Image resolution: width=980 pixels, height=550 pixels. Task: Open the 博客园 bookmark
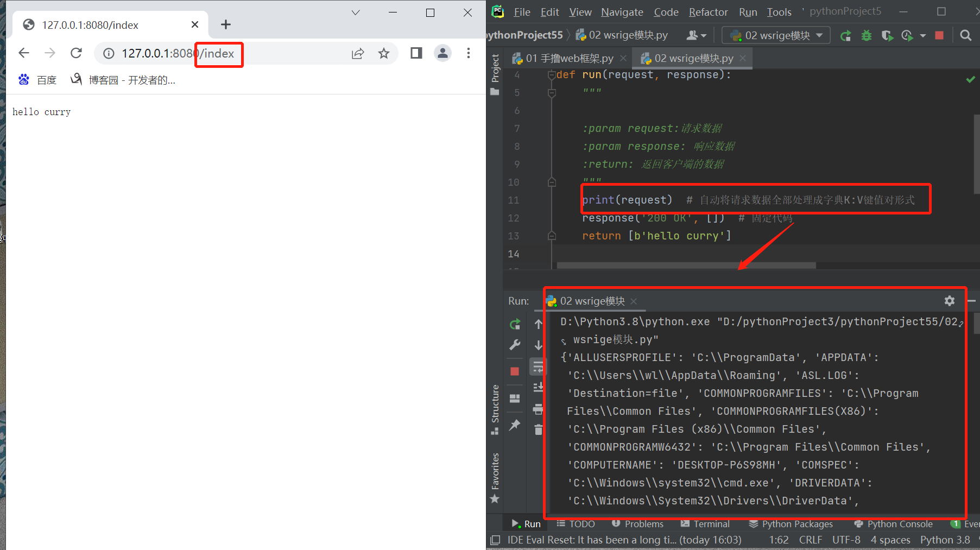coord(123,80)
